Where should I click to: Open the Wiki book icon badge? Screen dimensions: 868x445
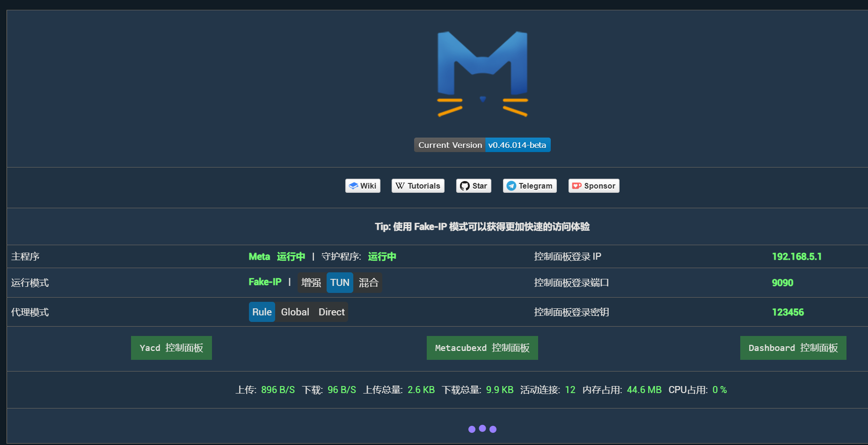(363, 186)
